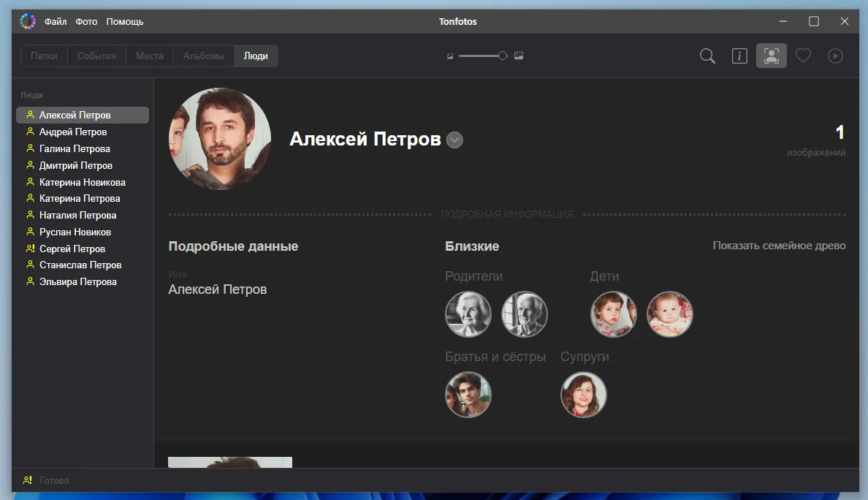Screen dimensions: 868x500
Task: Start slideshow with the play icon
Action: pyautogui.click(x=835, y=56)
